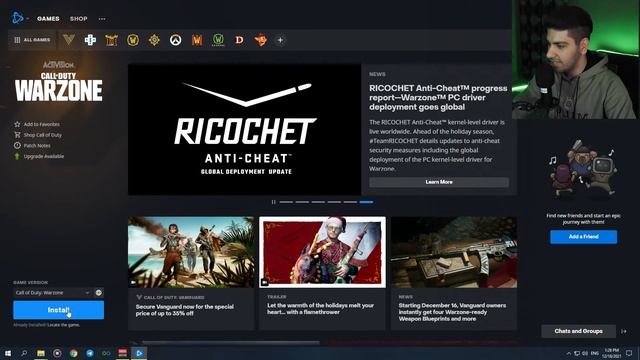Click 'Locate the game' link
The height and width of the screenshot is (360, 640).
tap(63, 325)
